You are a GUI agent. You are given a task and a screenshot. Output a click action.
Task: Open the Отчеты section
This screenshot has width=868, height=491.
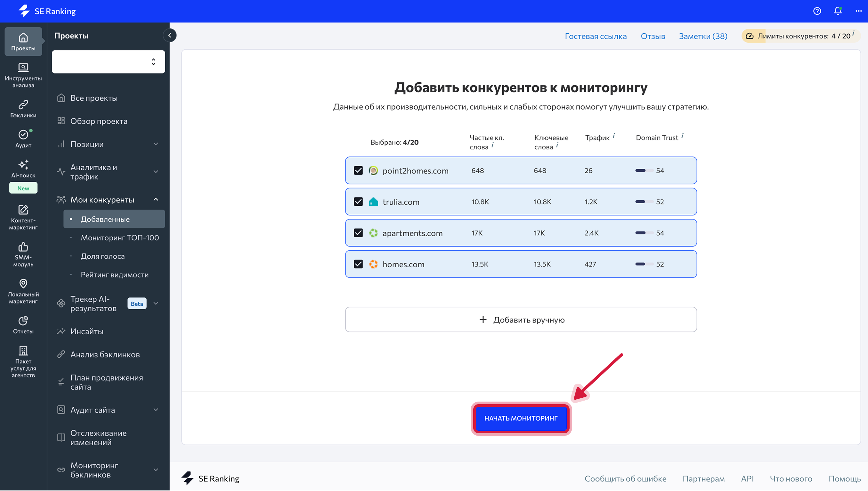[x=23, y=324]
